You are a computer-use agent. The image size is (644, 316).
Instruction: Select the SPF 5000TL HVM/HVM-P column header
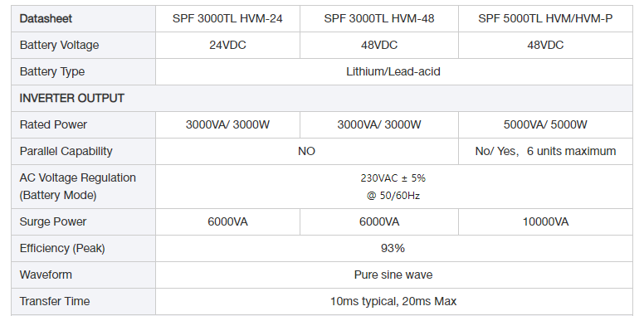pos(545,18)
